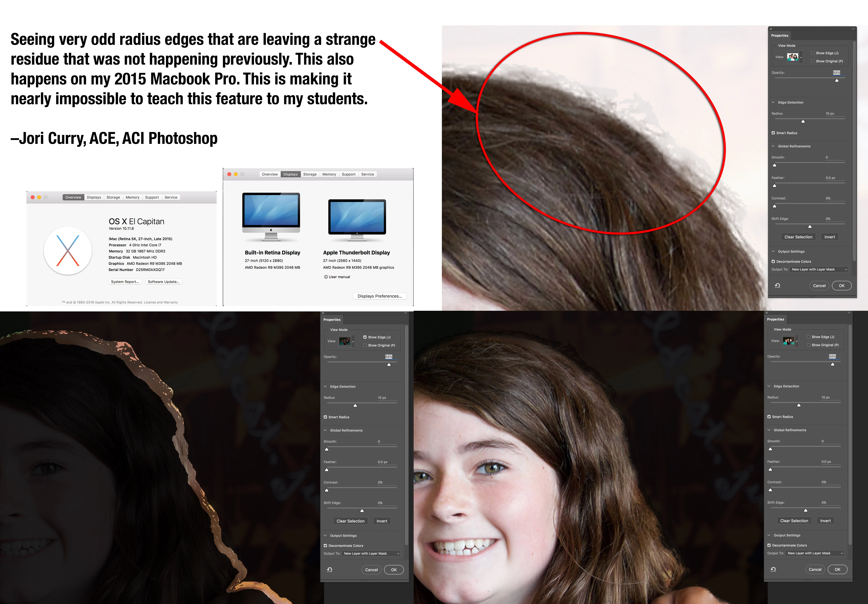The height and width of the screenshot is (604, 868).
Task: Collapse the Properties panel over the light hair image using the double-arrow icon
Action: [x=853, y=29]
